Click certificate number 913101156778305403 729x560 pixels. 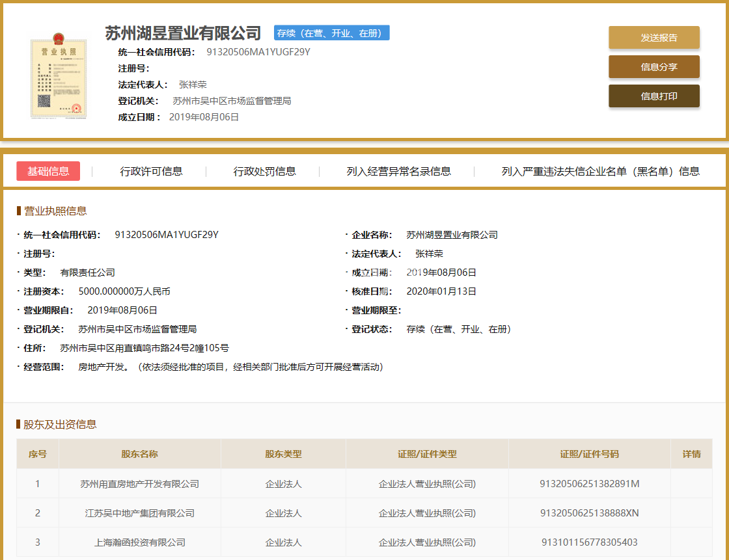pyautogui.click(x=590, y=543)
